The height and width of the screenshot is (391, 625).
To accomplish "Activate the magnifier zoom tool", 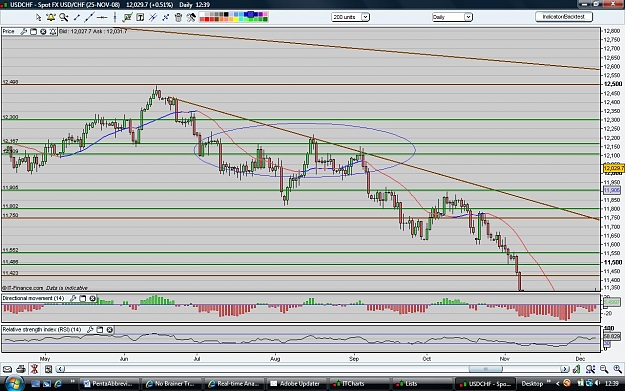I will 63,17.
